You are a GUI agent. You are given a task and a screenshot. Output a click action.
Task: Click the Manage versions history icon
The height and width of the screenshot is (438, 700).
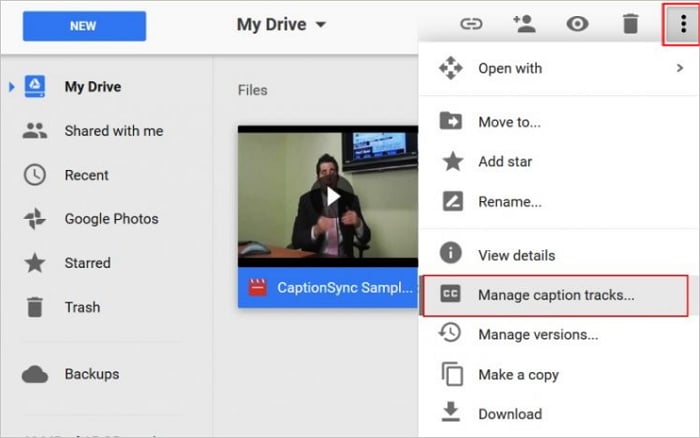tap(451, 334)
